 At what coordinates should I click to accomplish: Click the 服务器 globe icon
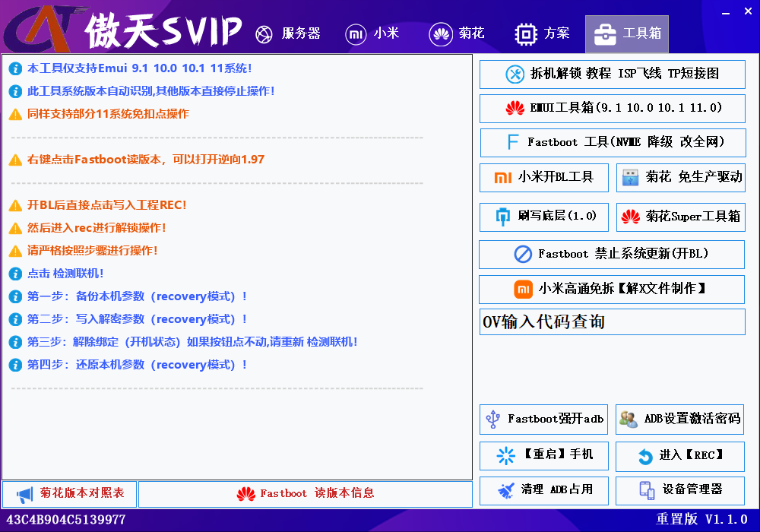(264, 34)
